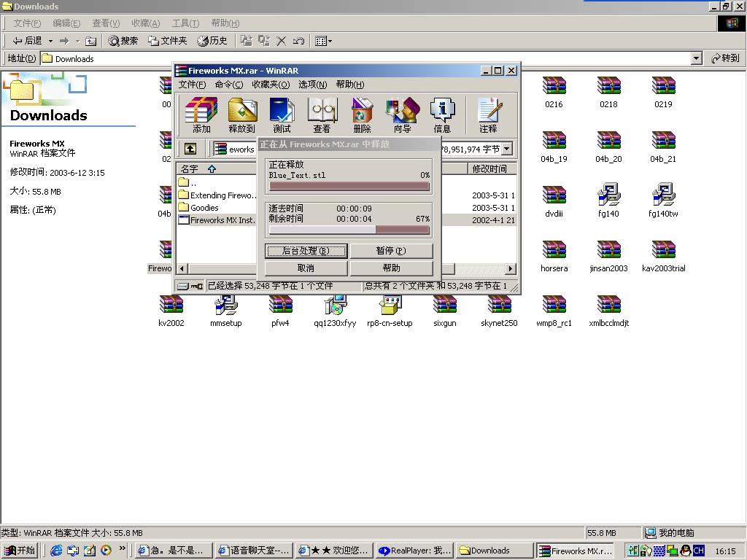Click WinRAR horizontal scrollbar left arrow
Screen dimensions: 747x560
(x=182, y=268)
